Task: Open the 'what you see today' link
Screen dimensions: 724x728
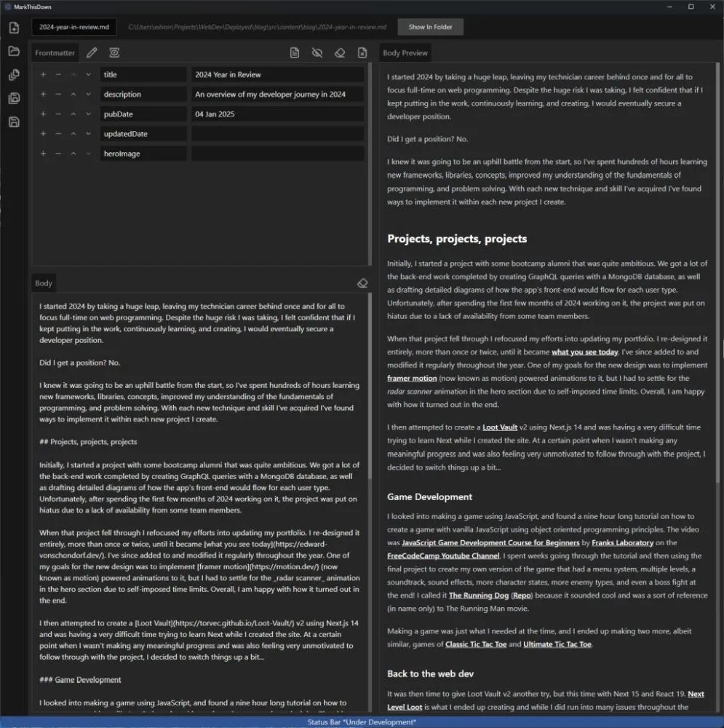Action: 585,352
